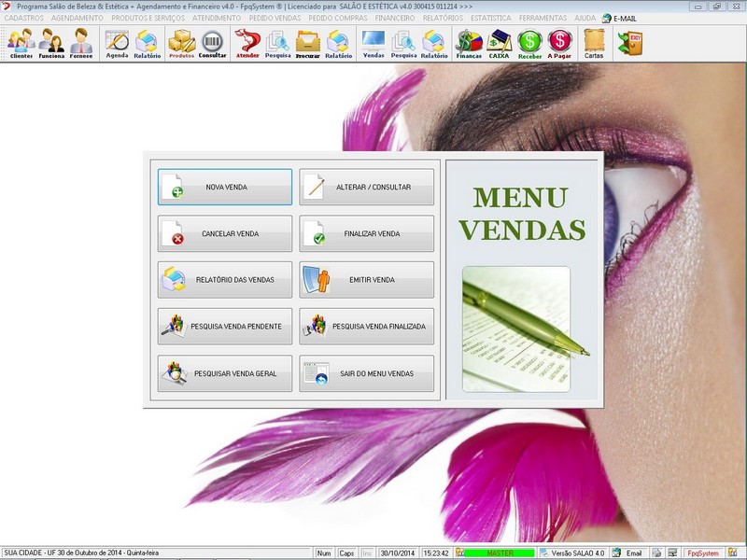Expand the FERRAMENTAS menu

point(543,18)
